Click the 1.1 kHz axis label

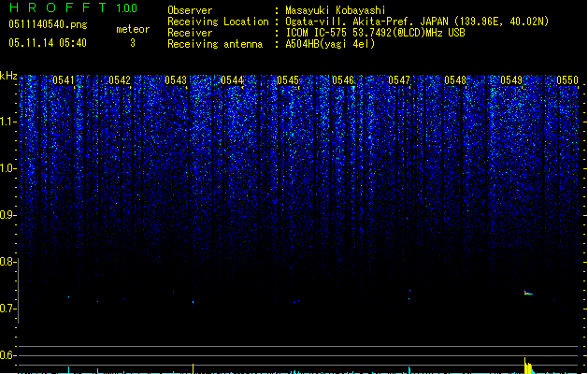7,122
